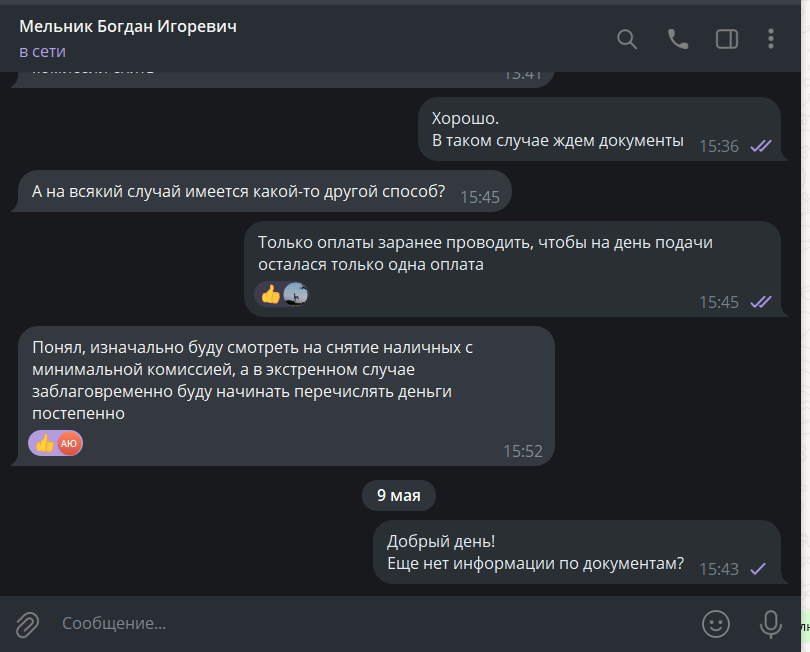This screenshot has width=810, height=652.
Task: Record a voice message with microphone icon
Action: (x=770, y=624)
